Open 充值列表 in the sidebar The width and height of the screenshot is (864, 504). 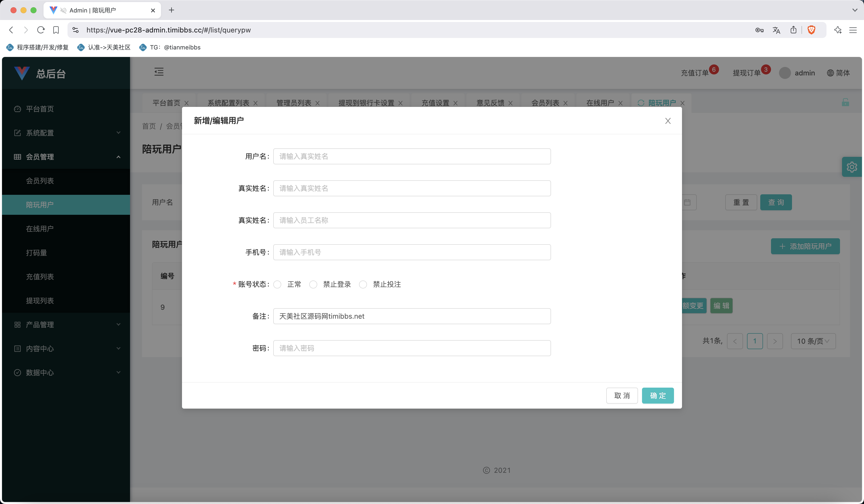(66, 276)
